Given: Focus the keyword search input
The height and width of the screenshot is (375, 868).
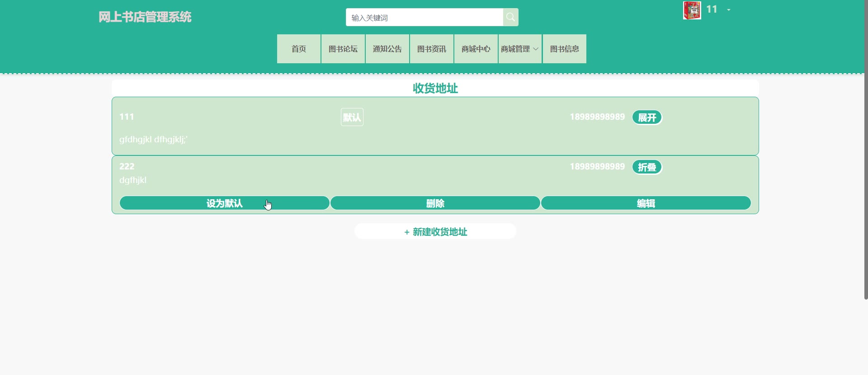Looking at the screenshot, I should pyautogui.click(x=425, y=17).
